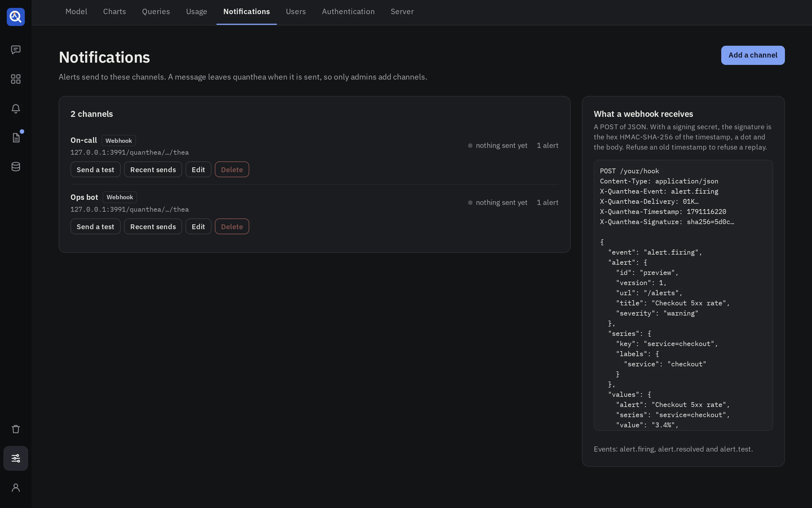
Task: Switch to the Usage tab
Action: 197,11
